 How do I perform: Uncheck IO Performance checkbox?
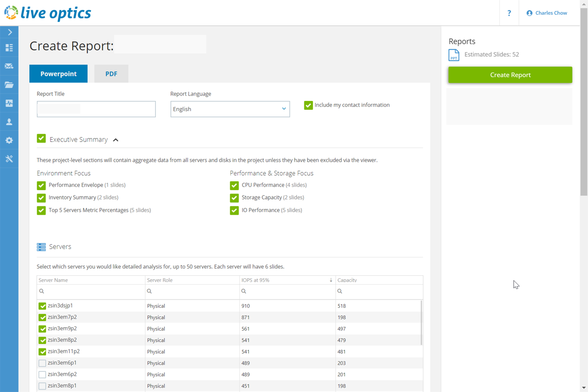click(234, 210)
